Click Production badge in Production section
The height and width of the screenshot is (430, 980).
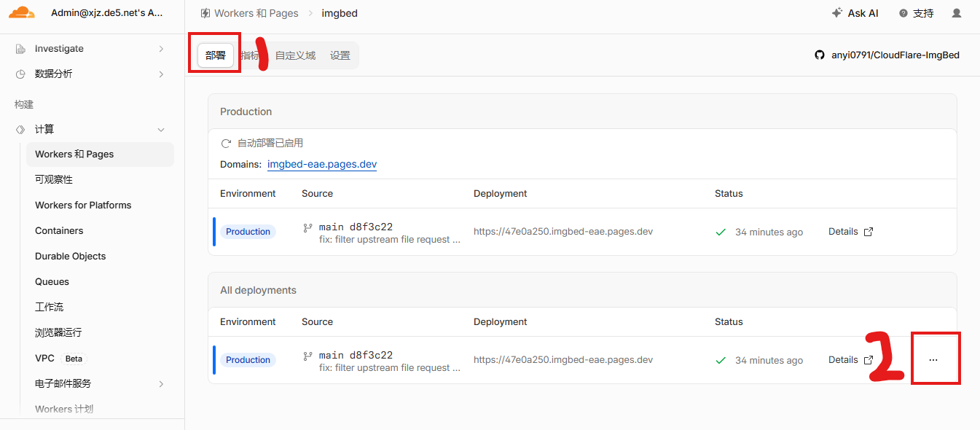(248, 232)
